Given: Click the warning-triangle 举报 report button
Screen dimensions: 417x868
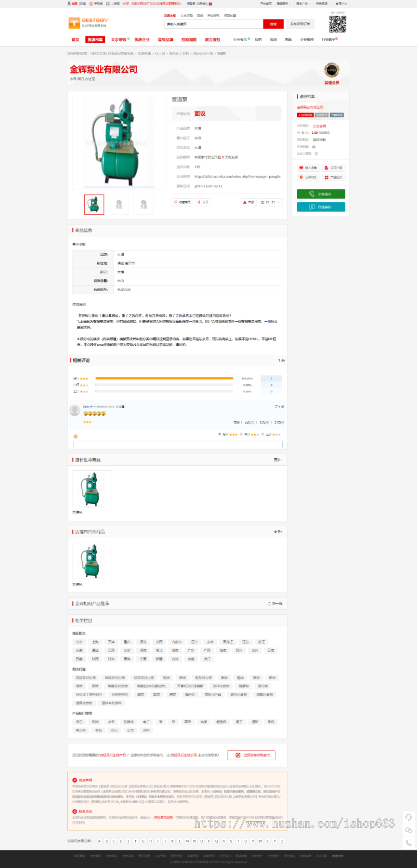Looking at the screenshot, I should pyautogui.click(x=249, y=202).
